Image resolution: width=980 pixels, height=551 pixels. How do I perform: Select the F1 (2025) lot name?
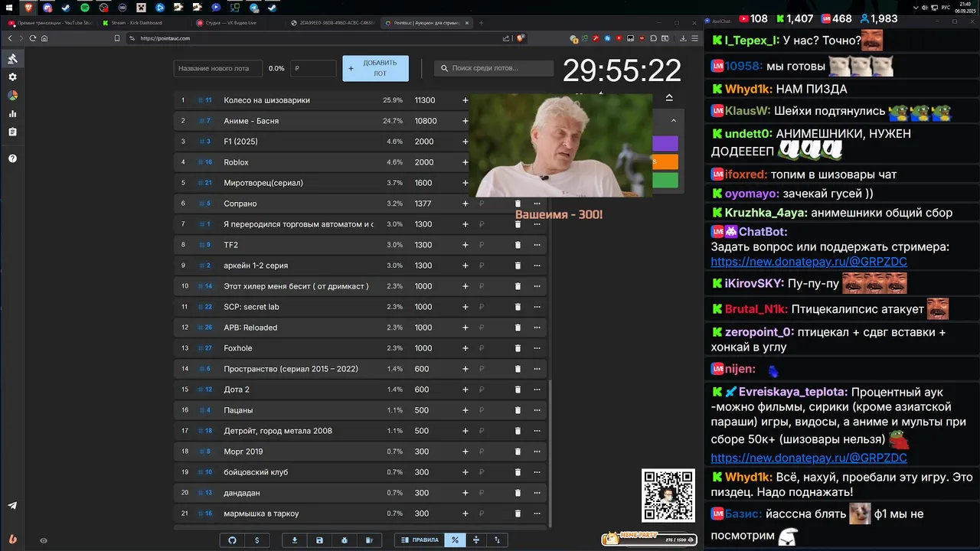pyautogui.click(x=240, y=142)
